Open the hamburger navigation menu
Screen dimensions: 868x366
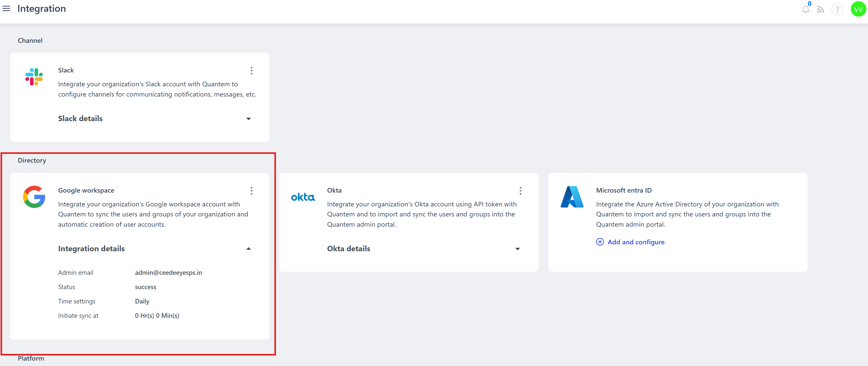pos(6,9)
